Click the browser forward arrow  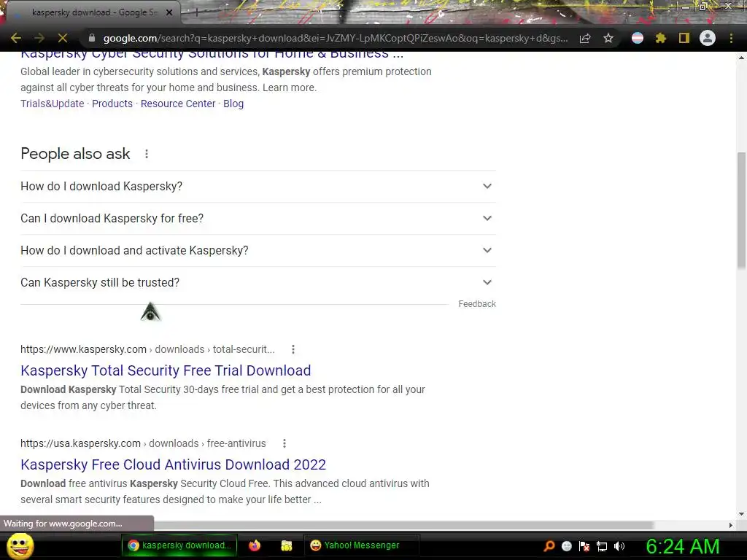point(39,38)
